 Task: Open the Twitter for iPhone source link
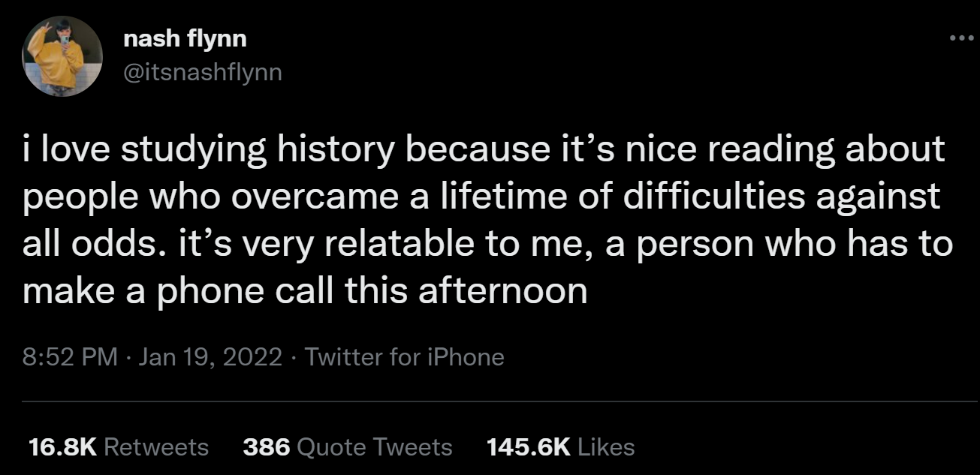405,357
